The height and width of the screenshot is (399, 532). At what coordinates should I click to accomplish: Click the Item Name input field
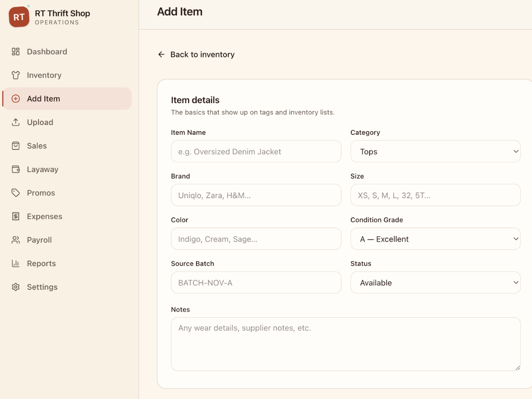[256, 151]
